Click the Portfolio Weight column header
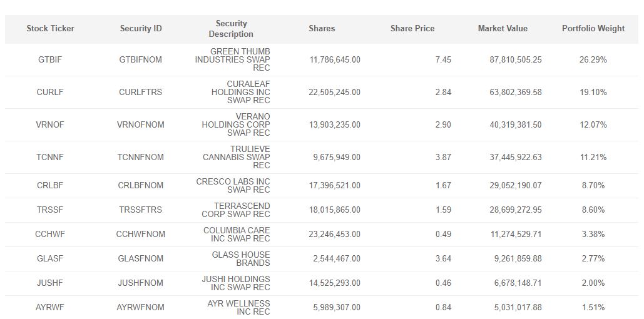644x319 pixels. pos(593,28)
